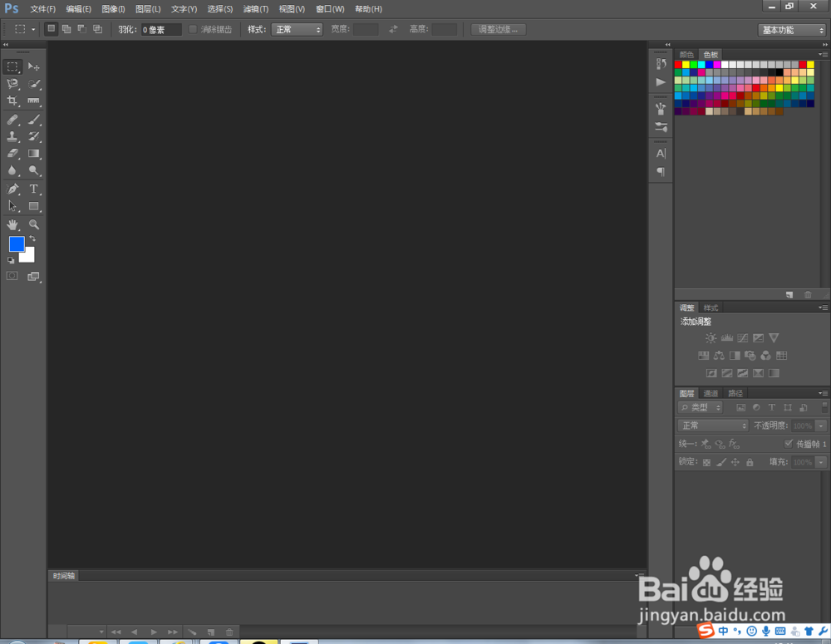Select the Hand tool
831x644 pixels.
click(12, 224)
